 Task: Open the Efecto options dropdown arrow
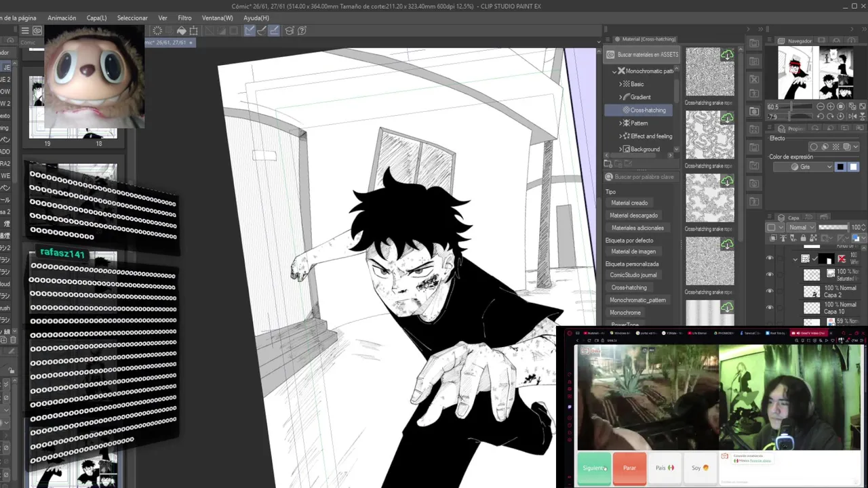(x=856, y=147)
